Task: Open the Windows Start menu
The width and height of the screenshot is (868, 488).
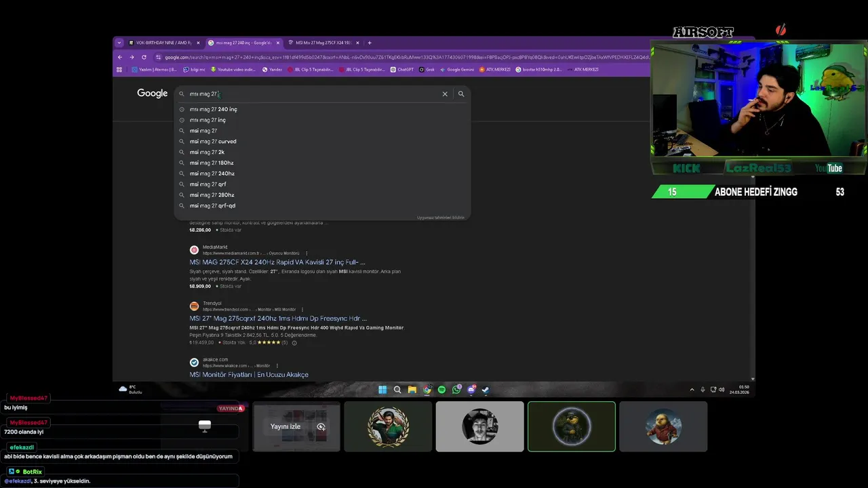Action: point(382,390)
